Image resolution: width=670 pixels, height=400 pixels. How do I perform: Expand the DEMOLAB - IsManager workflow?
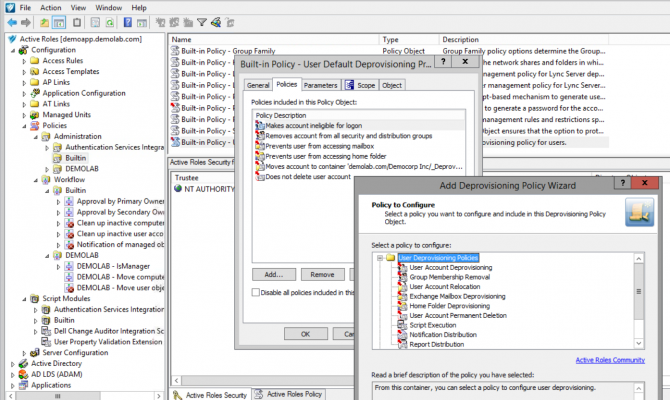pyautogui.click(x=59, y=266)
